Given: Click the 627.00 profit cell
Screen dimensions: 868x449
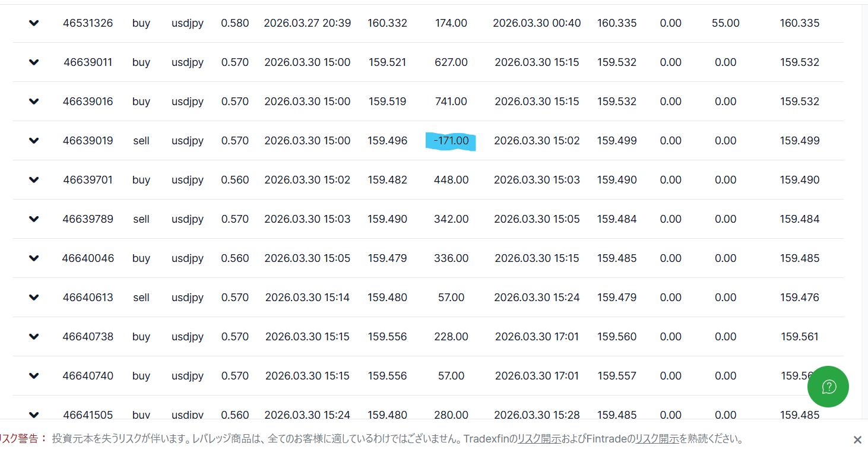Looking at the screenshot, I should click(x=451, y=62).
